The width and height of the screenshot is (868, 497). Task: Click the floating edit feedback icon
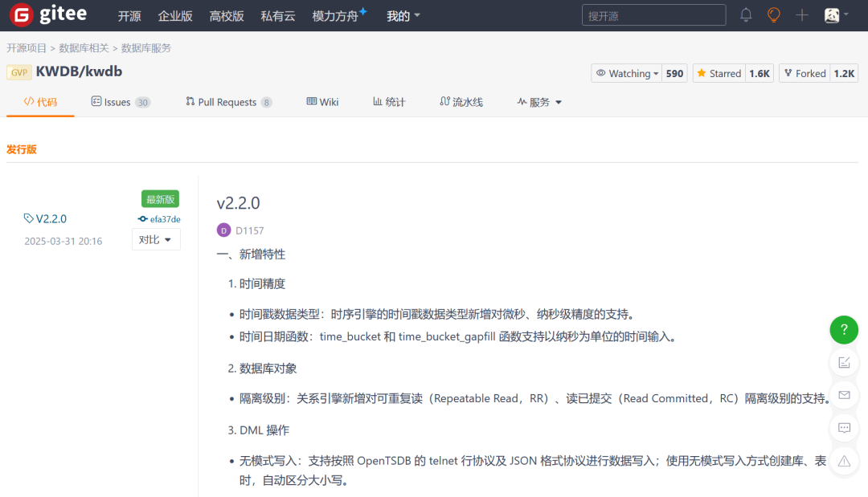(x=844, y=363)
